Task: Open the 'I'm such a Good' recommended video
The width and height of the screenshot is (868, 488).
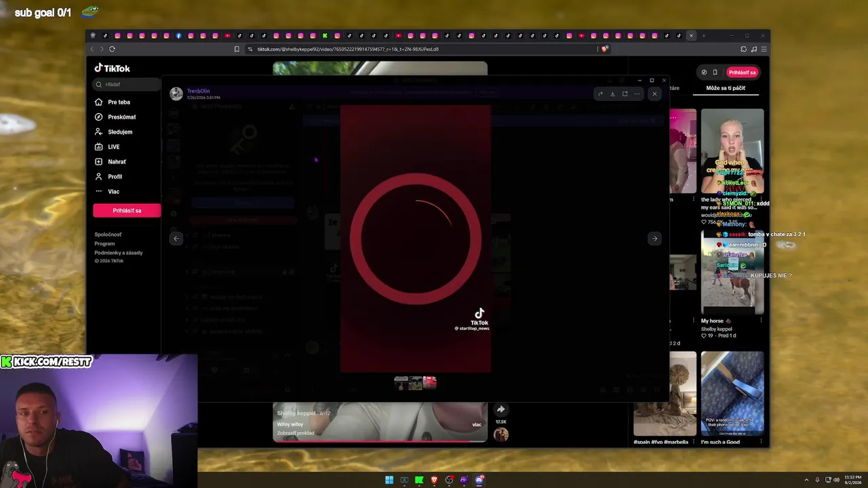Action: click(x=732, y=393)
